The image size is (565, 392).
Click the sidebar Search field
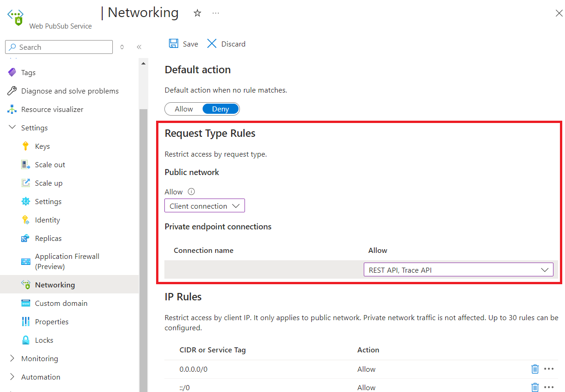pyautogui.click(x=58, y=47)
